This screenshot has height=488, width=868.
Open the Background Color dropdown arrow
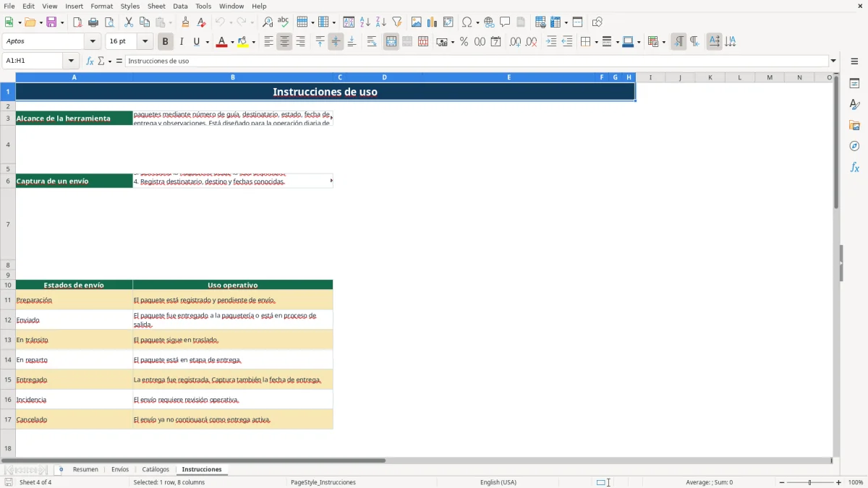click(x=253, y=42)
